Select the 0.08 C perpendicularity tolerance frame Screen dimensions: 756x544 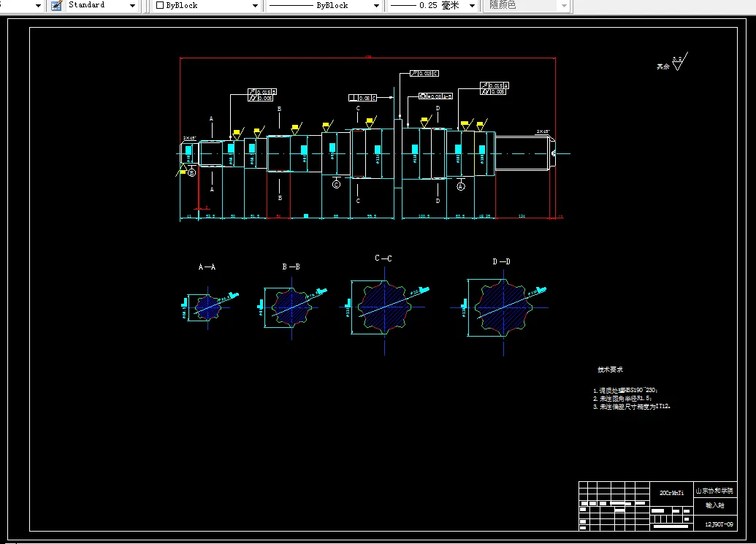362,98
